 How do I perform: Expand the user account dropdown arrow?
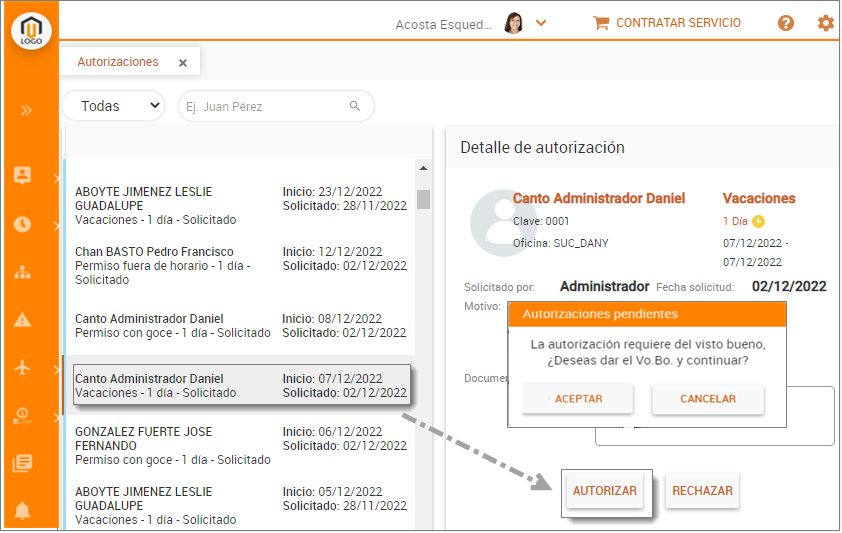[x=541, y=23]
